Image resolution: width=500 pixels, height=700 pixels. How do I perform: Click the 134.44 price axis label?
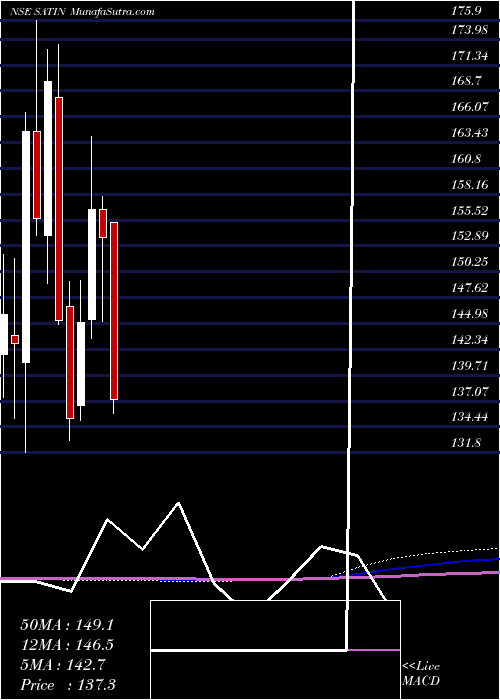470,417
